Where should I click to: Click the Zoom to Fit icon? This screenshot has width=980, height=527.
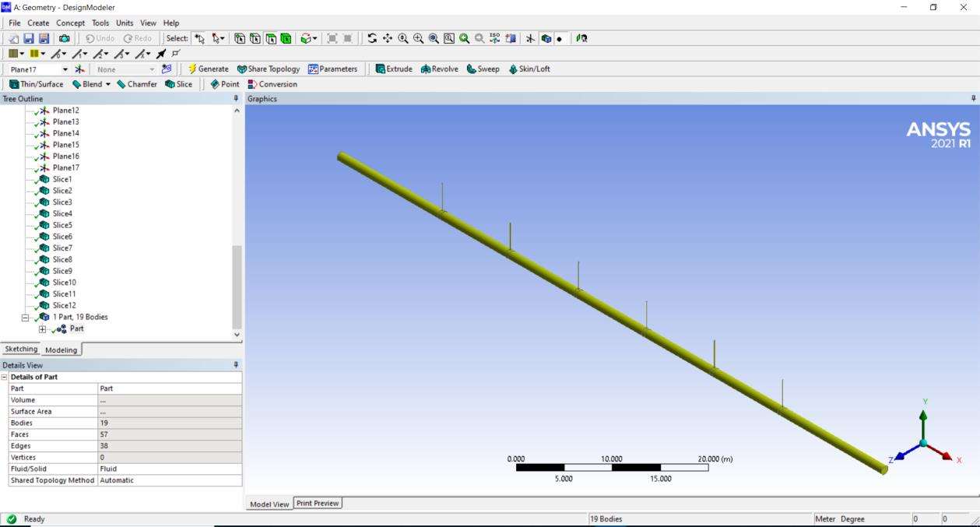coord(434,38)
